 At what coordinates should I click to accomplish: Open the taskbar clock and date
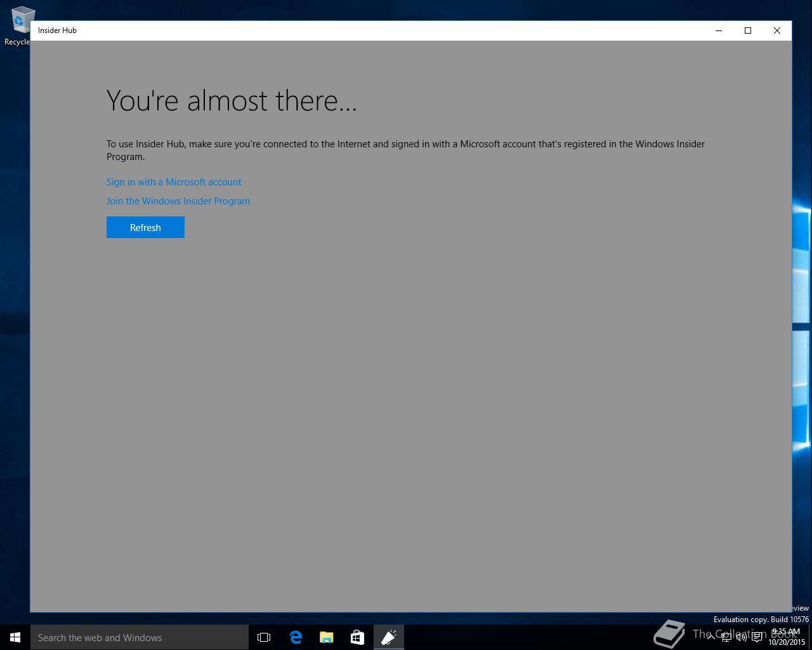coord(787,637)
